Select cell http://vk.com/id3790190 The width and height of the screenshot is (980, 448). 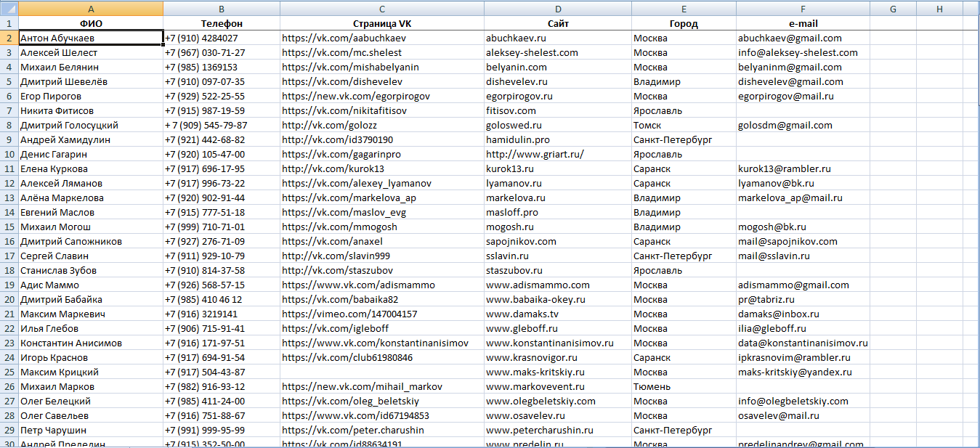click(381, 139)
